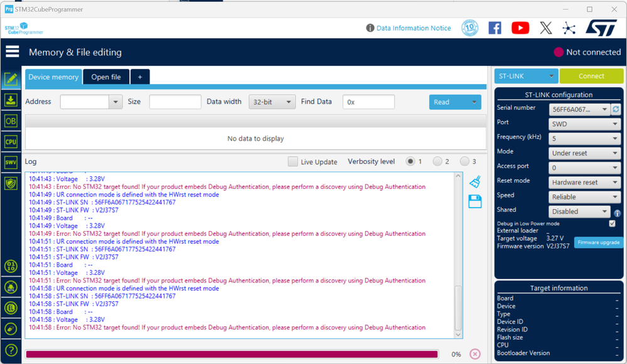Screen dimensions: 627x364
Task: Click the ST logo
Action: pyautogui.click(x=601, y=28)
